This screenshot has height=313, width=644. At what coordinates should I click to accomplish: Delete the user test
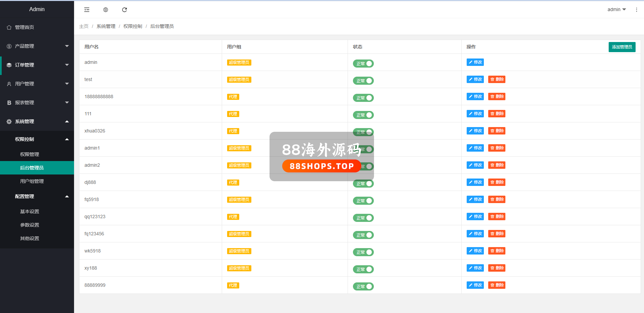[497, 79]
